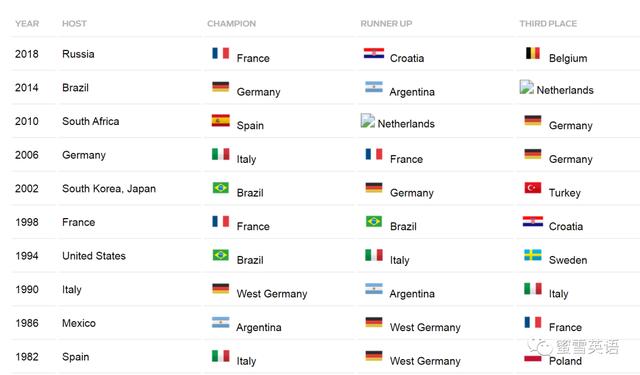Click the RUNNER UP column header
Image resolution: width=640 pixels, height=375 pixels.
pos(386,24)
